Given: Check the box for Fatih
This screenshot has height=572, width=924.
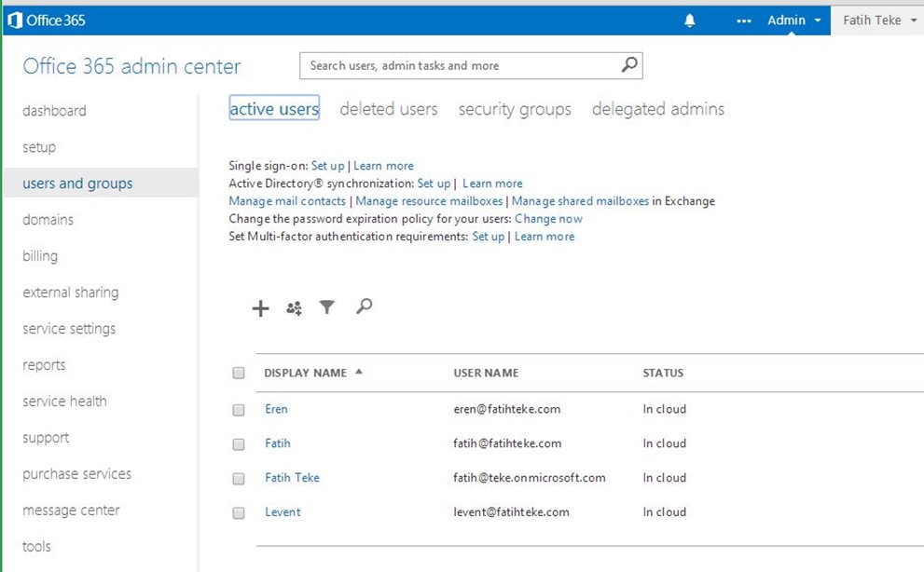Looking at the screenshot, I should tap(239, 444).
